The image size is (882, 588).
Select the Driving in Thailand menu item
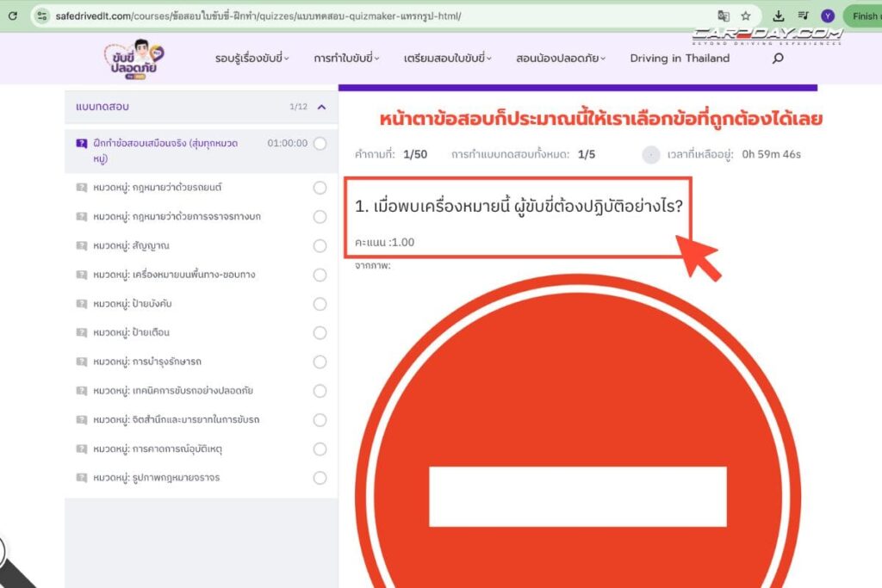(680, 58)
